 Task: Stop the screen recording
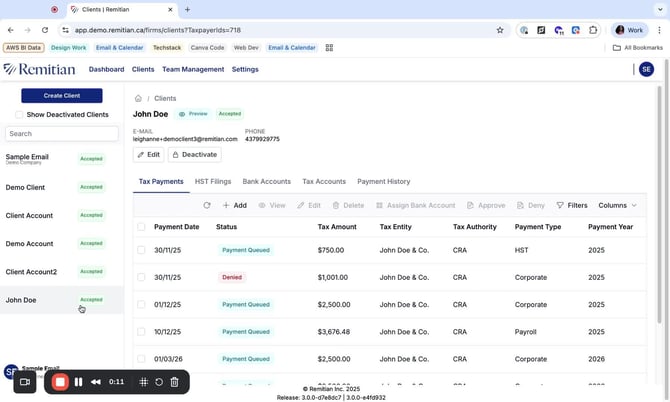pyautogui.click(x=60, y=382)
